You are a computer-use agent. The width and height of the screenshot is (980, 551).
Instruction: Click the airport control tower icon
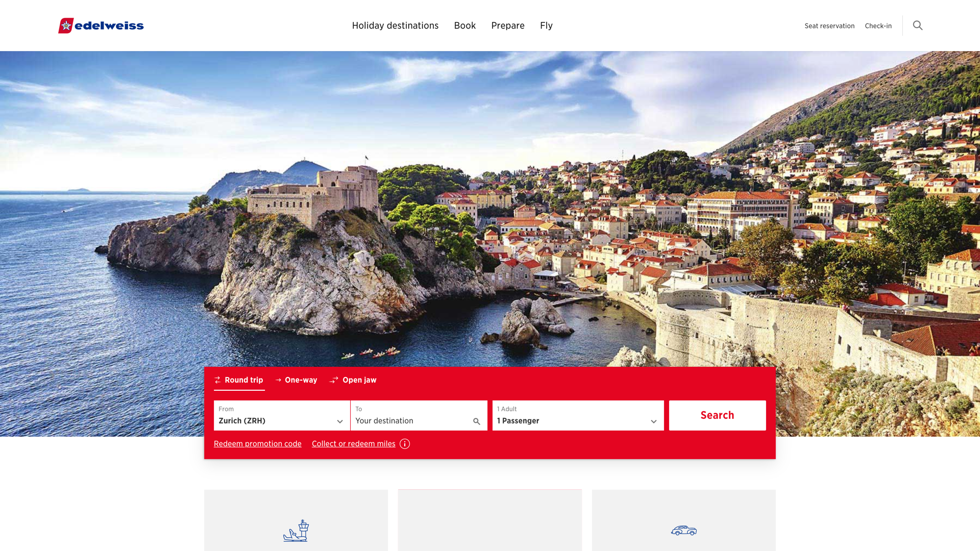(x=296, y=531)
